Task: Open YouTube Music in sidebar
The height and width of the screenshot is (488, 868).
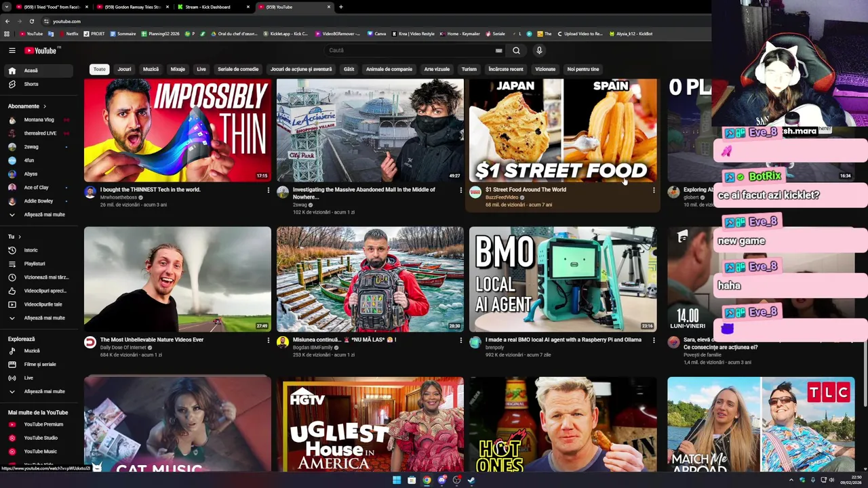Action: click(x=39, y=451)
